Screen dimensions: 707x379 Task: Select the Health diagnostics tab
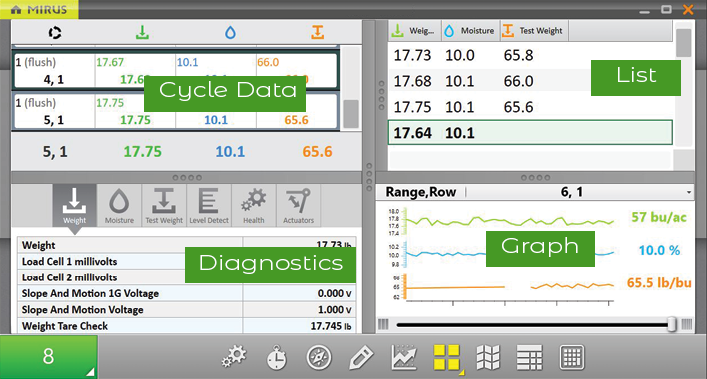click(253, 205)
